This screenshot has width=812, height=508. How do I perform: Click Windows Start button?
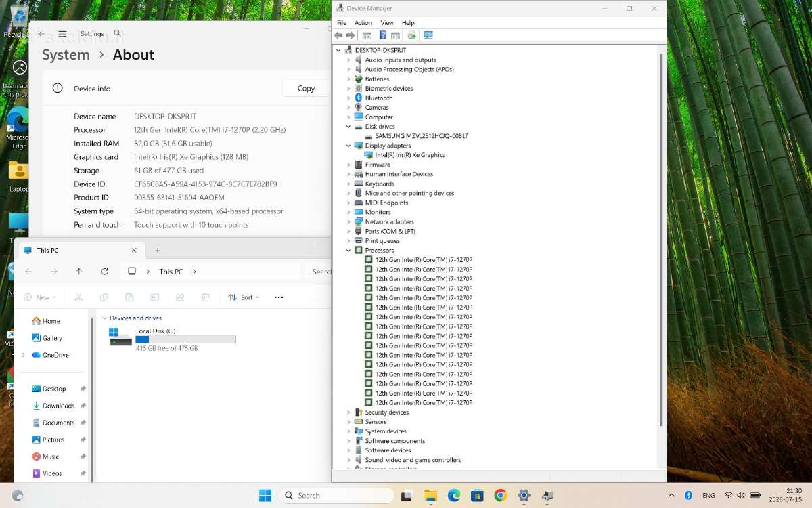click(265, 495)
